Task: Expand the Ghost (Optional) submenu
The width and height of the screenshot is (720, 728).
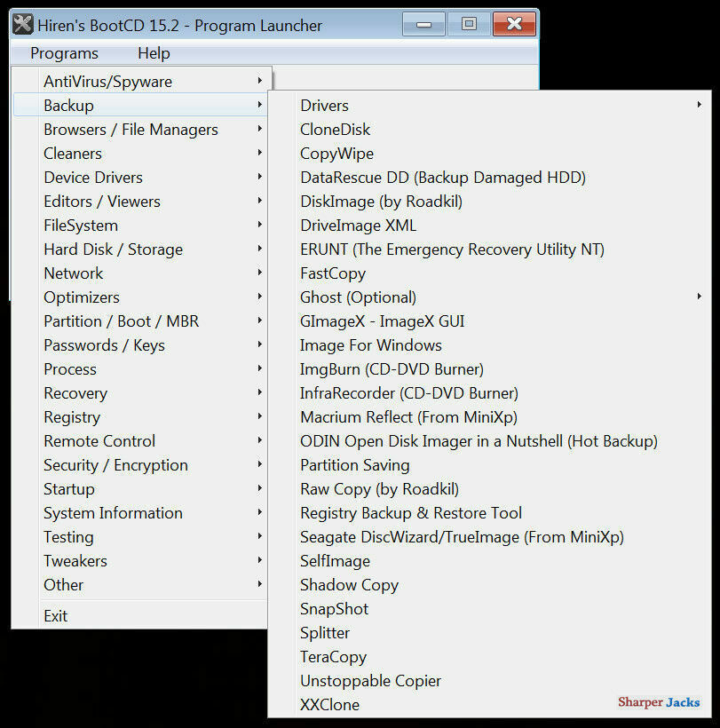Action: 490,297
